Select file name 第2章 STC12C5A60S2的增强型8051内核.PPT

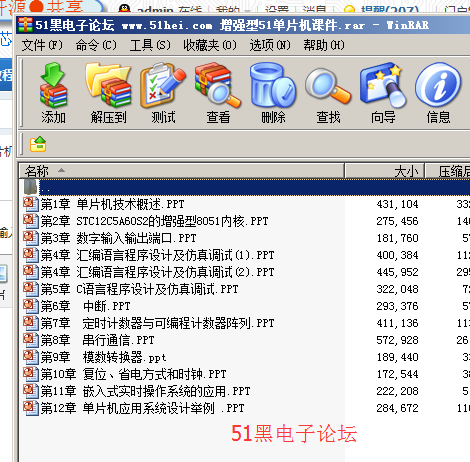pyautogui.click(x=154, y=221)
